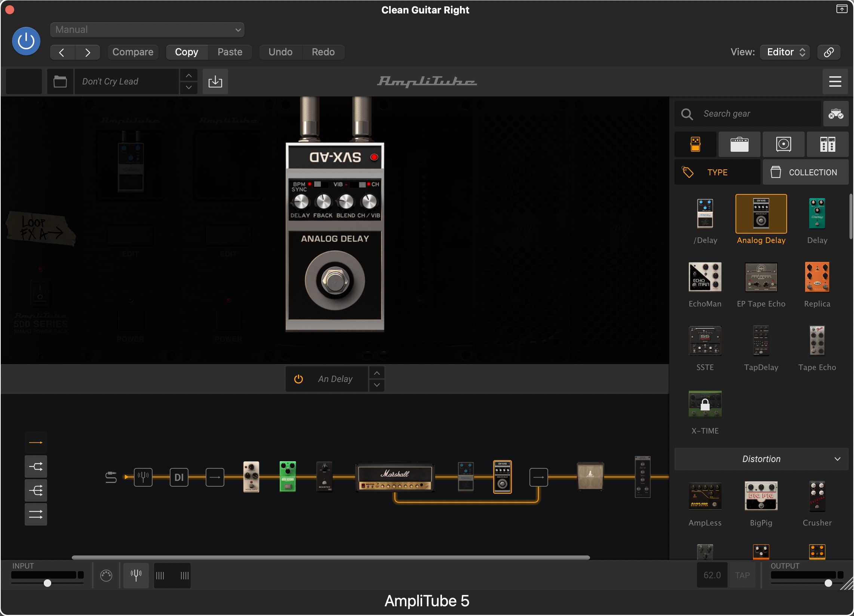Click the Undo button
The width and height of the screenshot is (854, 616).
(x=280, y=52)
